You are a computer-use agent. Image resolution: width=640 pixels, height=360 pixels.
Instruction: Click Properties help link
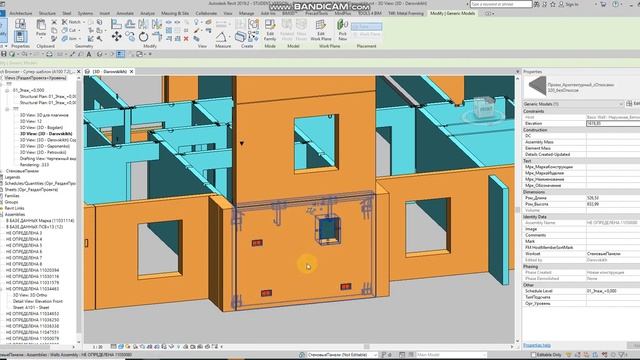537,345
